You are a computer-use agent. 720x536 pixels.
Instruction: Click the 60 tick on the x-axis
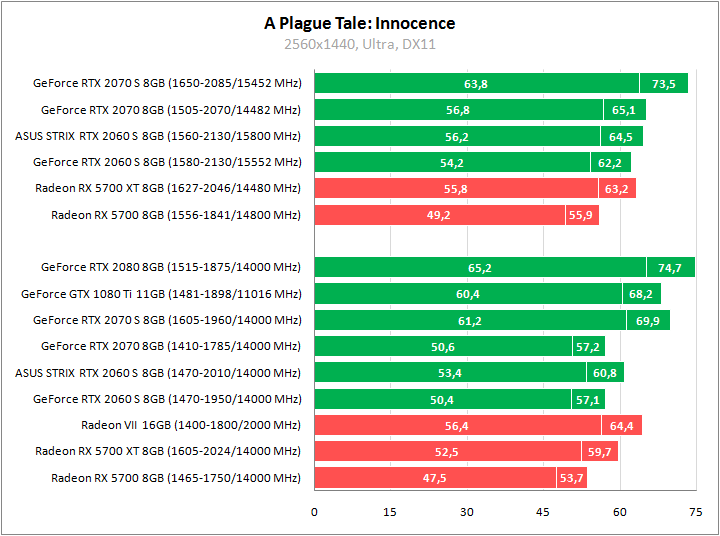tap(619, 513)
